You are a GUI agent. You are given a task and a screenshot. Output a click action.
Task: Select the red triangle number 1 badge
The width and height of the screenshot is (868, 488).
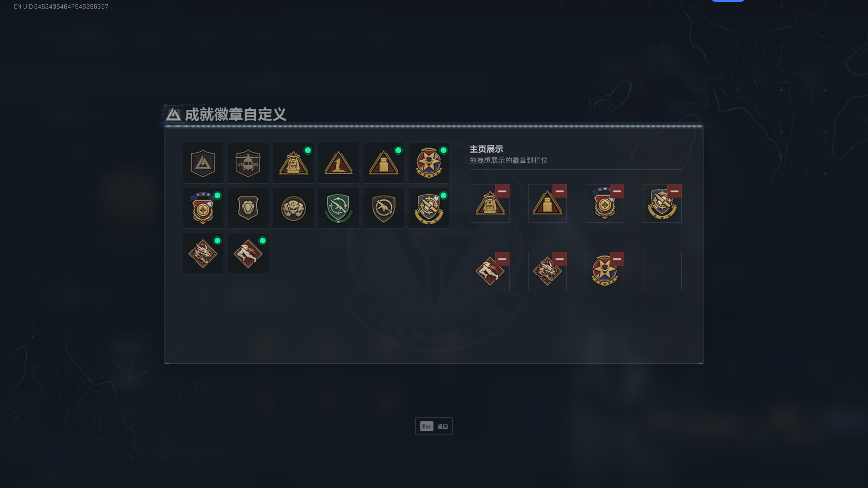(x=338, y=163)
